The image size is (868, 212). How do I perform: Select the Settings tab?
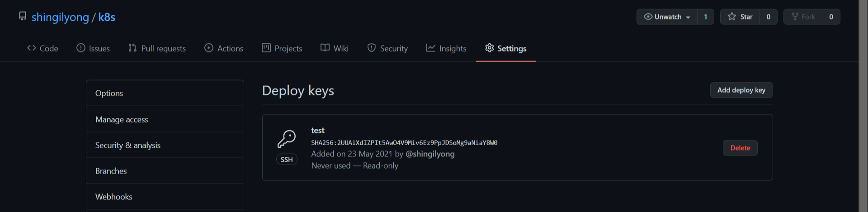pos(506,48)
